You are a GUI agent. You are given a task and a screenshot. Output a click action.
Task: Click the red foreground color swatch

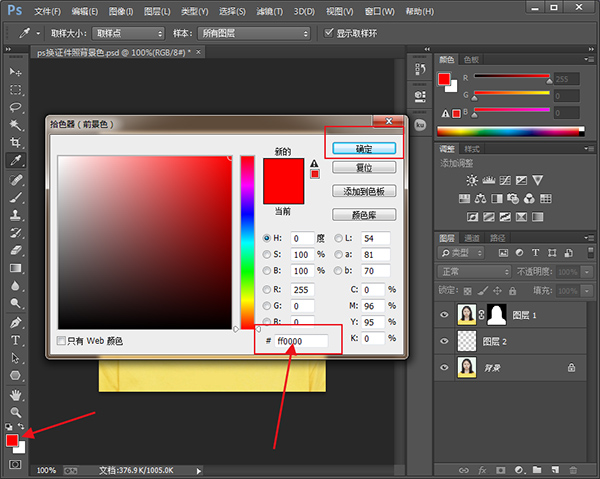12,441
